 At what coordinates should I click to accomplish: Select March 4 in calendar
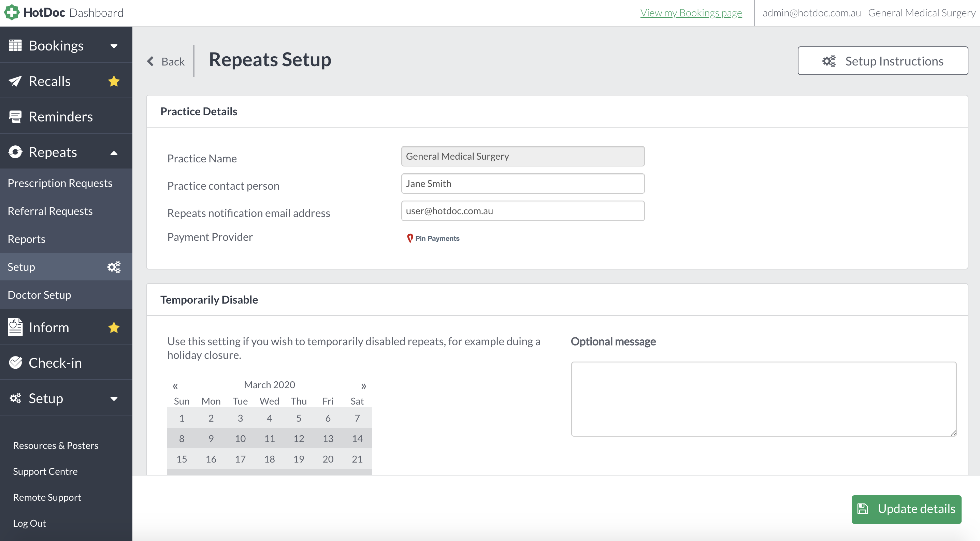tap(269, 418)
